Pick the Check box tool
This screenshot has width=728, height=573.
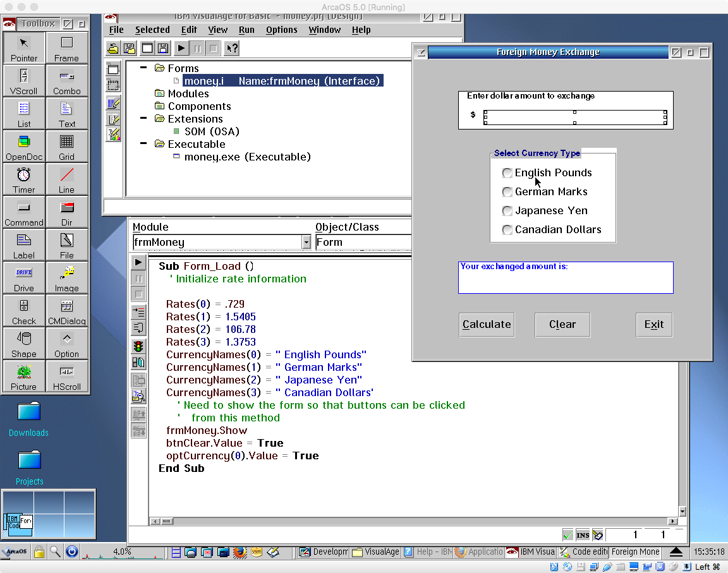(x=24, y=311)
